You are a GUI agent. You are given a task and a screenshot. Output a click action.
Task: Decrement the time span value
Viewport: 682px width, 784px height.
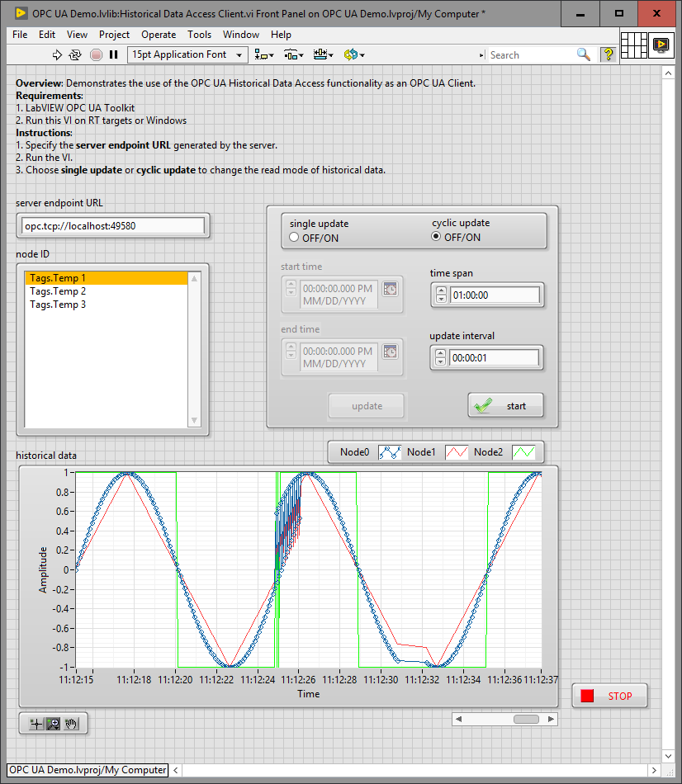[441, 299]
